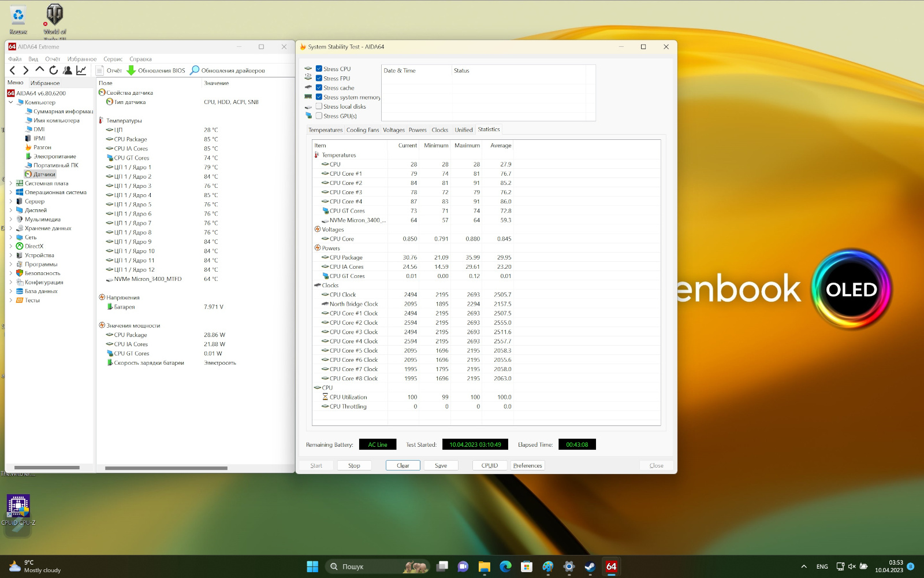The image size is (924, 578).
Task: Open the Вид menu
Action: point(33,59)
